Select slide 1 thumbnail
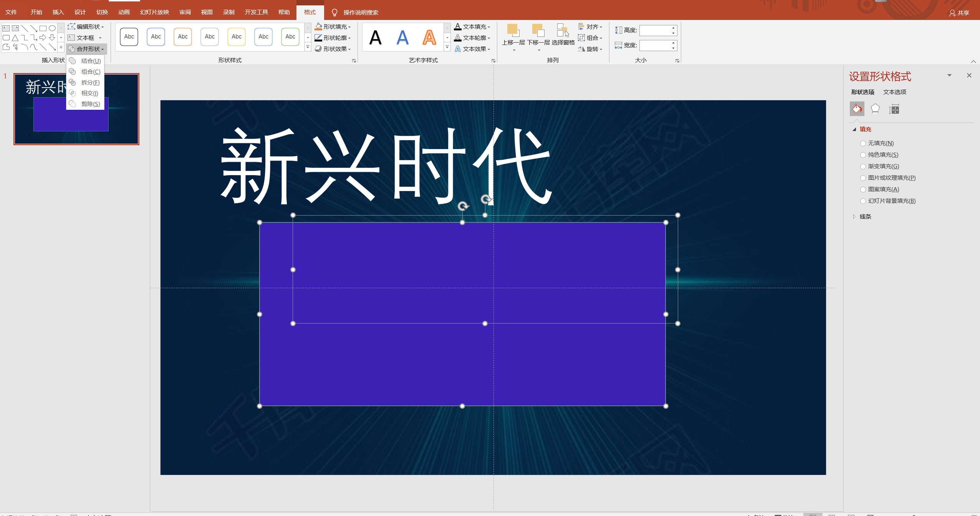The image size is (980, 516). pyautogui.click(x=76, y=109)
